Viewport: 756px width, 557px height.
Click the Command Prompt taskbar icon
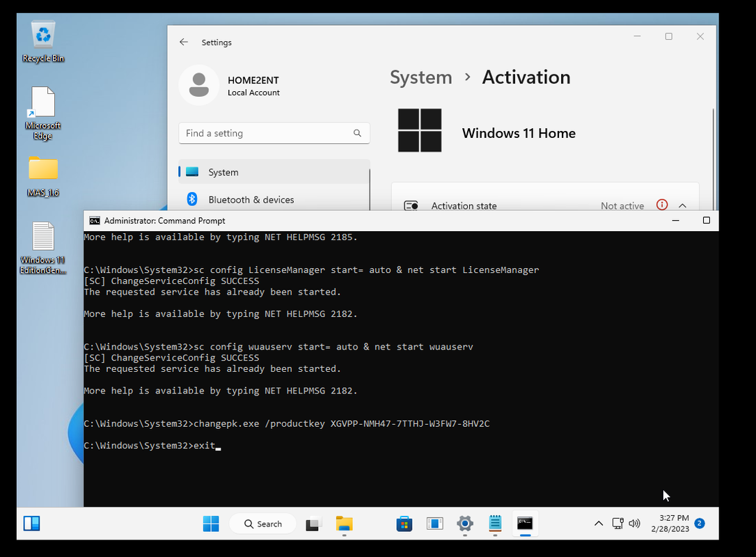(525, 524)
